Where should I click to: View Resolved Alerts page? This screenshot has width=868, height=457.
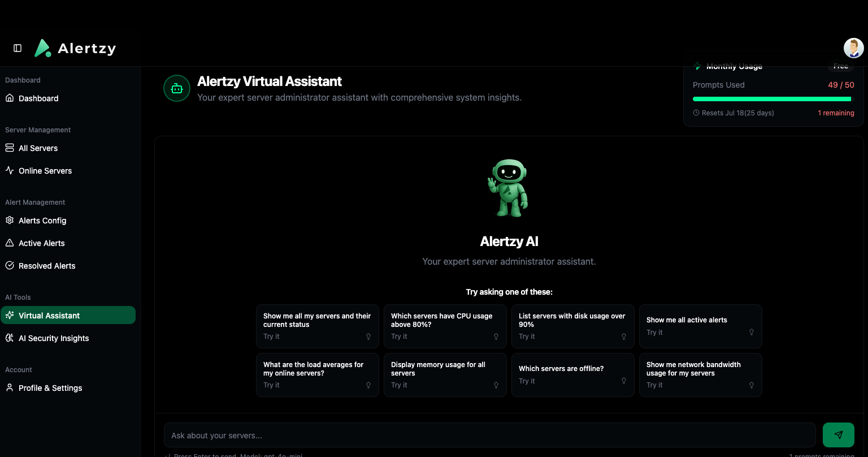[x=68, y=266]
